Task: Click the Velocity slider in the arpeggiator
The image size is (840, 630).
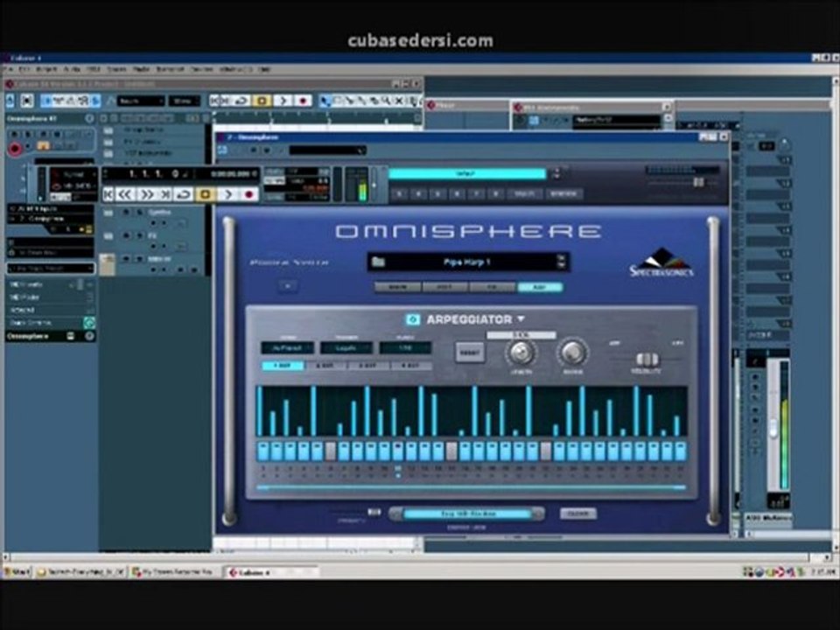Action: pos(647,359)
